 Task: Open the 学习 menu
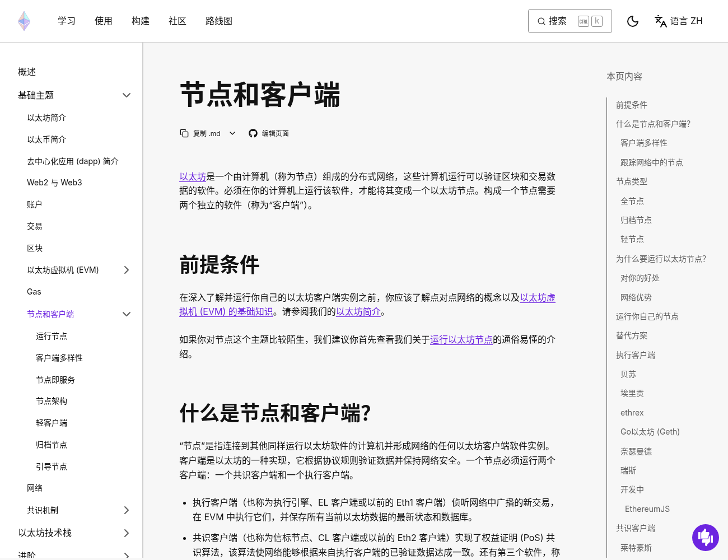coord(67,21)
